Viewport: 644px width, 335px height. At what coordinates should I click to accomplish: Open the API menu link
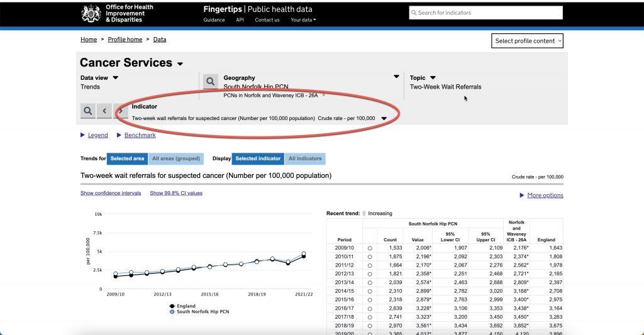point(240,19)
